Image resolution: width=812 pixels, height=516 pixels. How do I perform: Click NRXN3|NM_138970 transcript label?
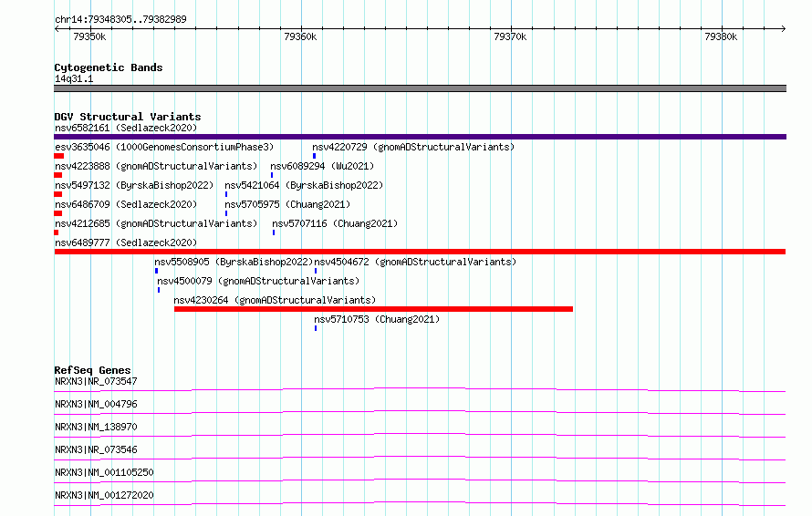point(97,427)
